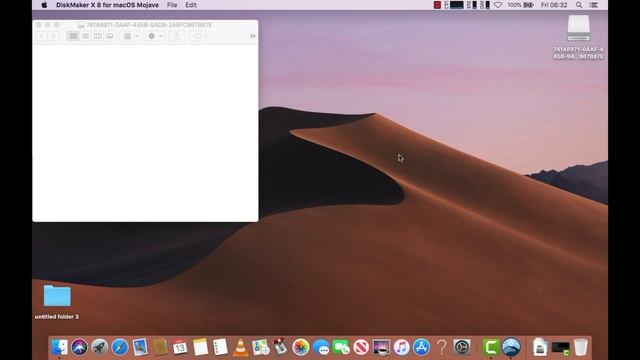
Task: Open System Preferences gear in Dock
Action: [462, 347]
